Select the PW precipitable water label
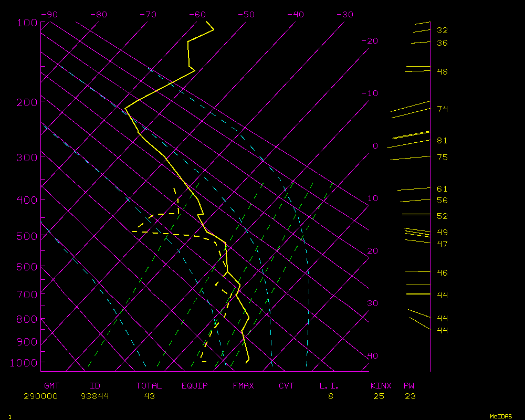This screenshot has width=525, height=420. click(x=408, y=386)
